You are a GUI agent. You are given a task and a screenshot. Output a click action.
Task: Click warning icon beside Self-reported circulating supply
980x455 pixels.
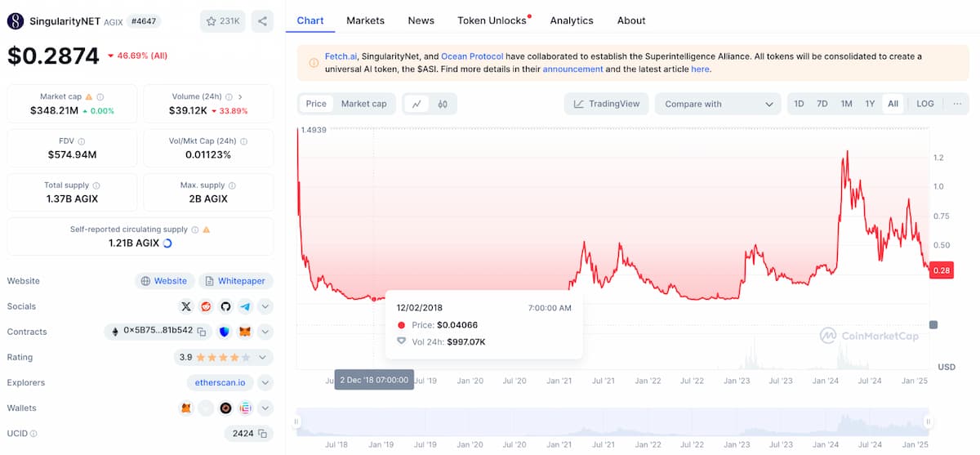[x=206, y=230]
